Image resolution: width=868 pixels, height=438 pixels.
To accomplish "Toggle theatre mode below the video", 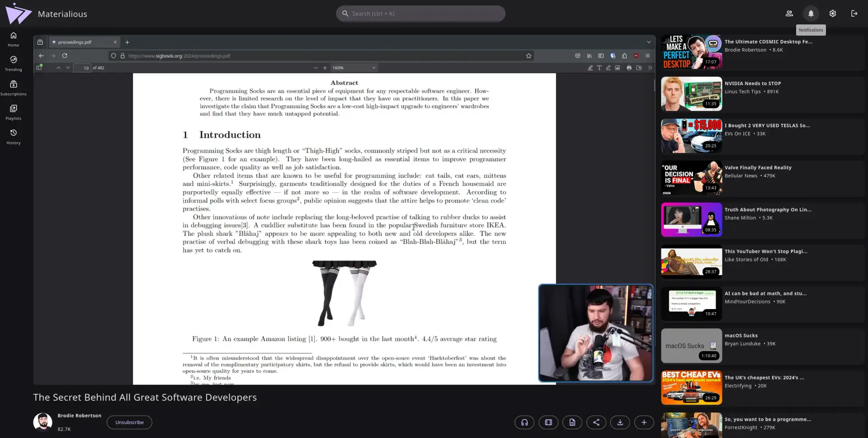I will coord(548,422).
